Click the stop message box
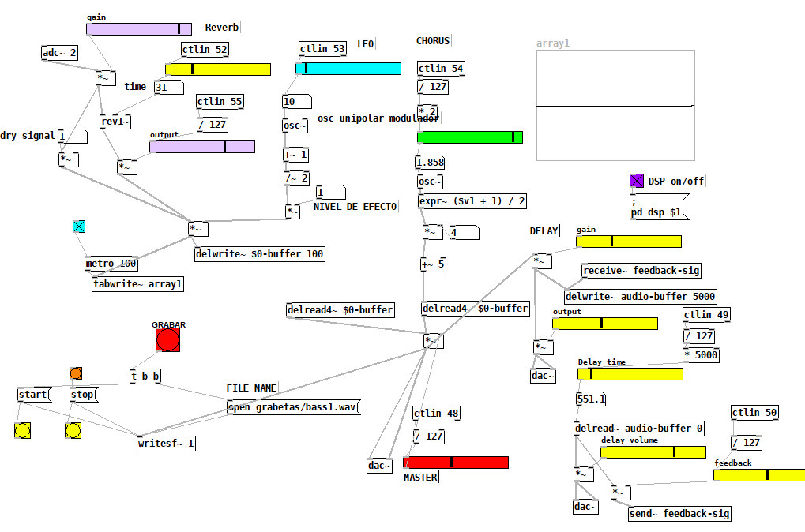The width and height of the screenshot is (805, 532). pyautogui.click(x=83, y=394)
